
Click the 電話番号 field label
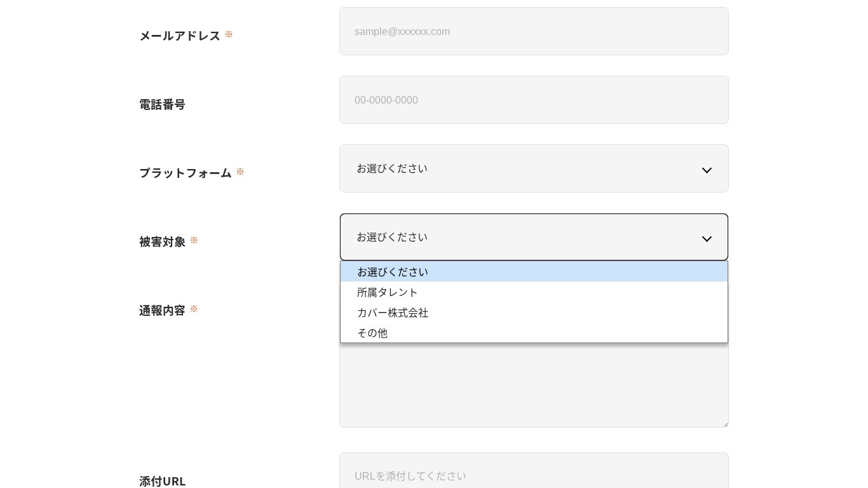(162, 104)
